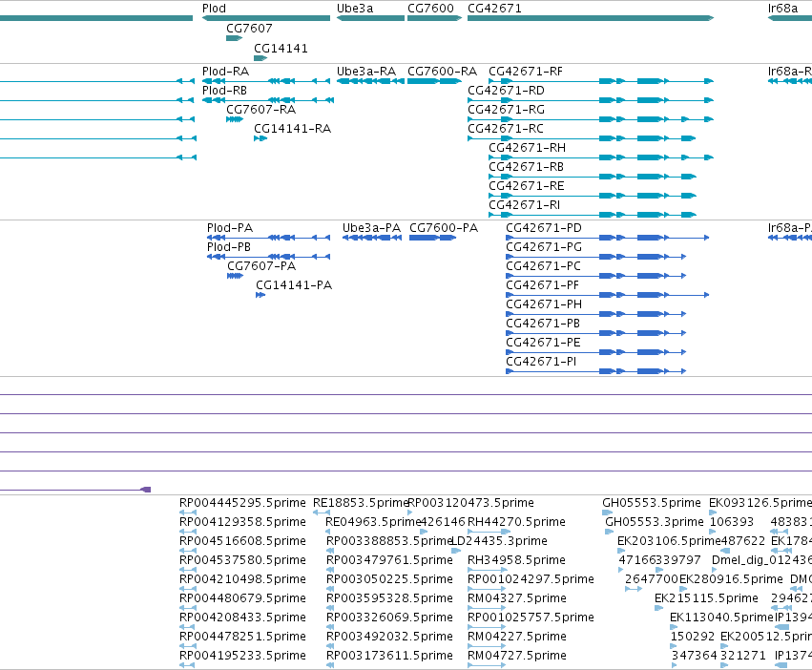Click the RP004445295.5prime EST label
Viewport: 812px width, 670px height.
(x=242, y=503)
